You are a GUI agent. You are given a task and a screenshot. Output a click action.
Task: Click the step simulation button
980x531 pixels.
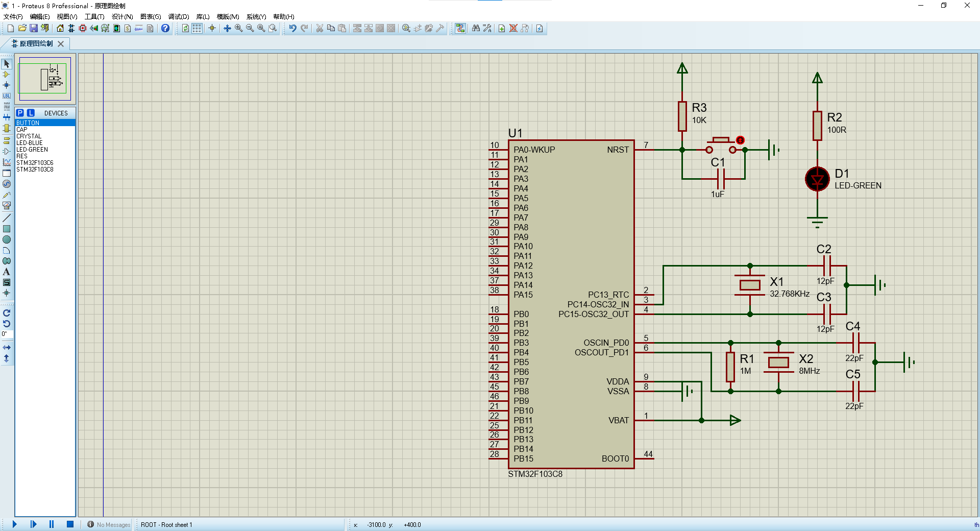[x=33, y=524]
